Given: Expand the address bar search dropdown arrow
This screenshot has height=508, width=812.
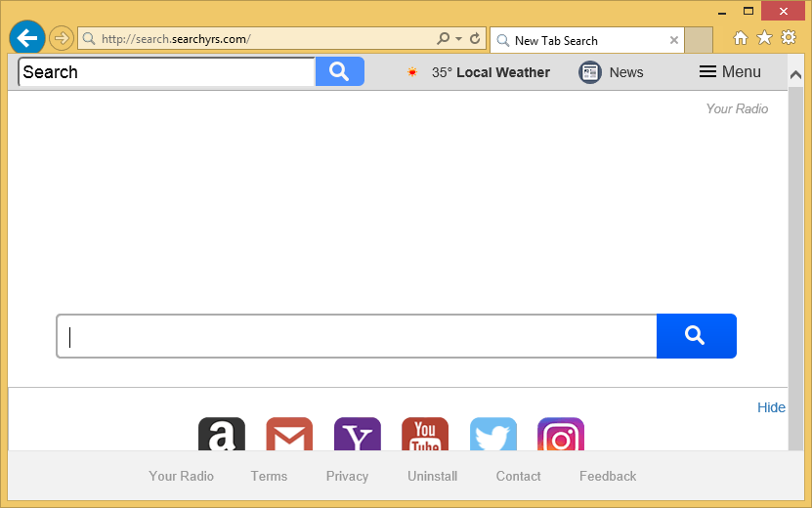Looking at the screenshot, I should [x=458, y=39].
